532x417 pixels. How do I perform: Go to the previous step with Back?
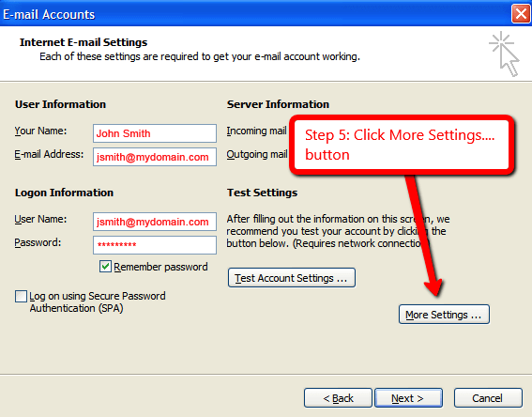tap(338, 397)
